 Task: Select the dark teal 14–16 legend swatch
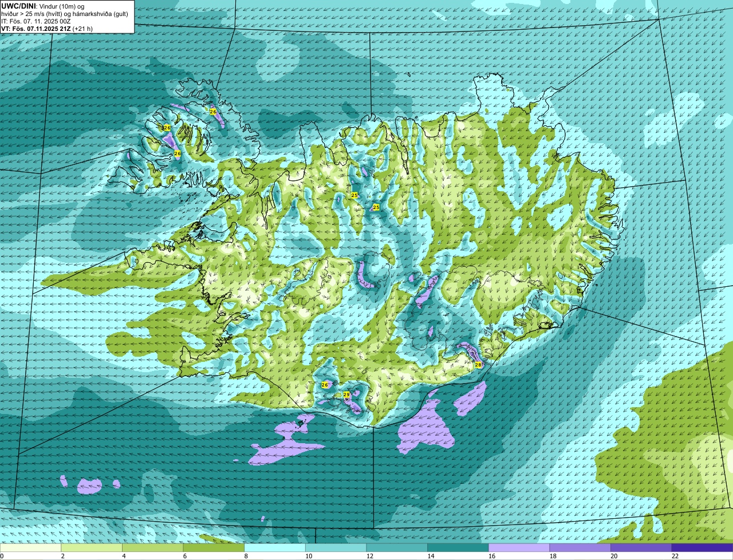pyautogui.click(x=458, y=548)
